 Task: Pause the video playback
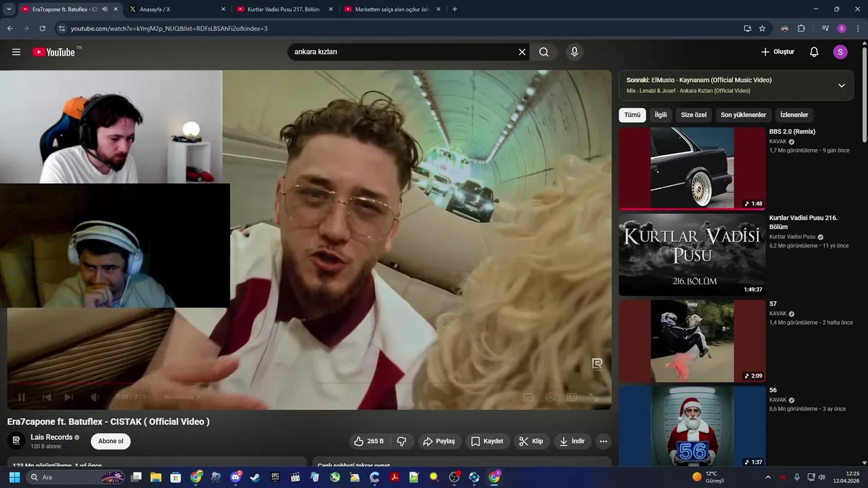click(21, 397)
